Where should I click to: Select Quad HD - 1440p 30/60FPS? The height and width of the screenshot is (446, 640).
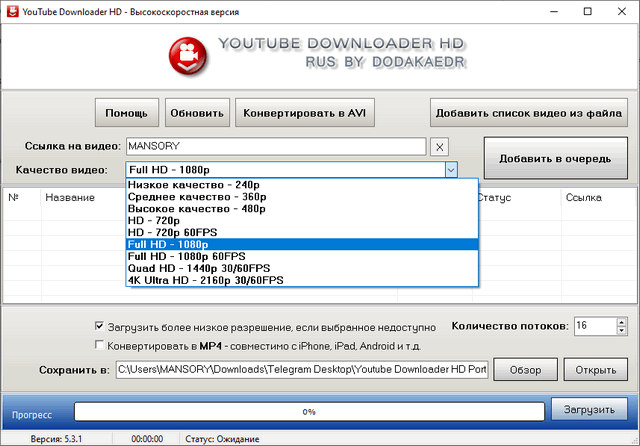pyautogui.click(x=199, y=268)
